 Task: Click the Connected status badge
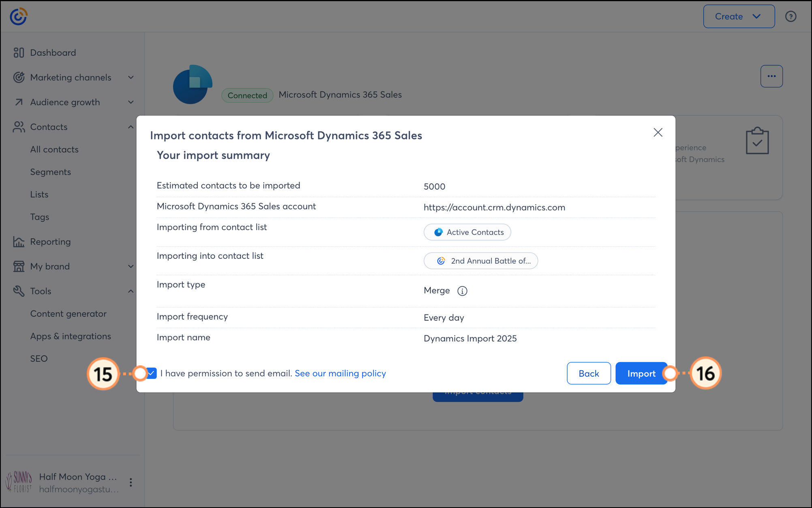tap(247, 95)
